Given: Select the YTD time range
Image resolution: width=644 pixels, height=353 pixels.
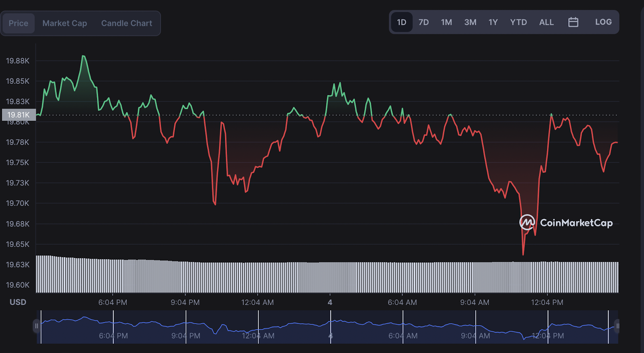Looking at the screenshot, I should [x=518, y=22].
